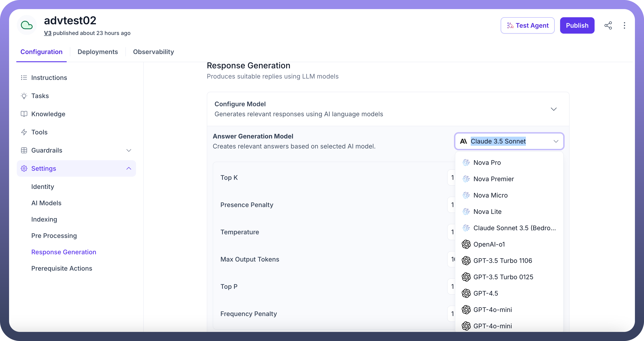Click the Settings gear icon

(24, 168)
